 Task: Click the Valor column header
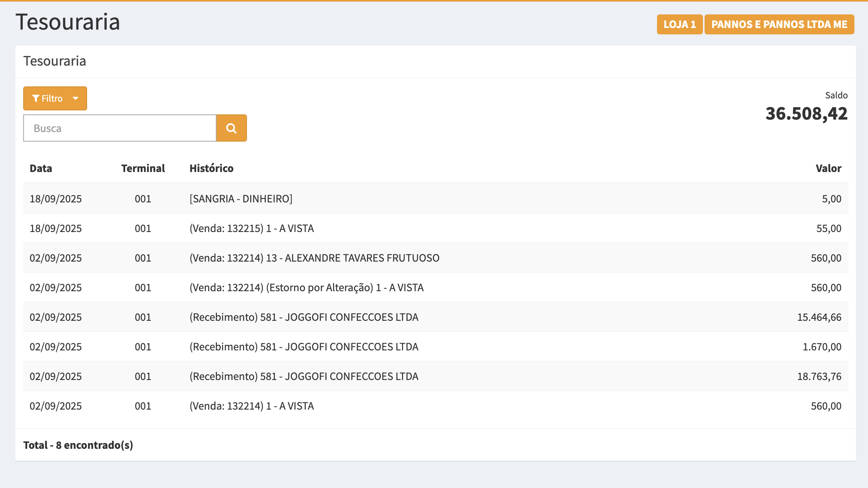point(828,168)
